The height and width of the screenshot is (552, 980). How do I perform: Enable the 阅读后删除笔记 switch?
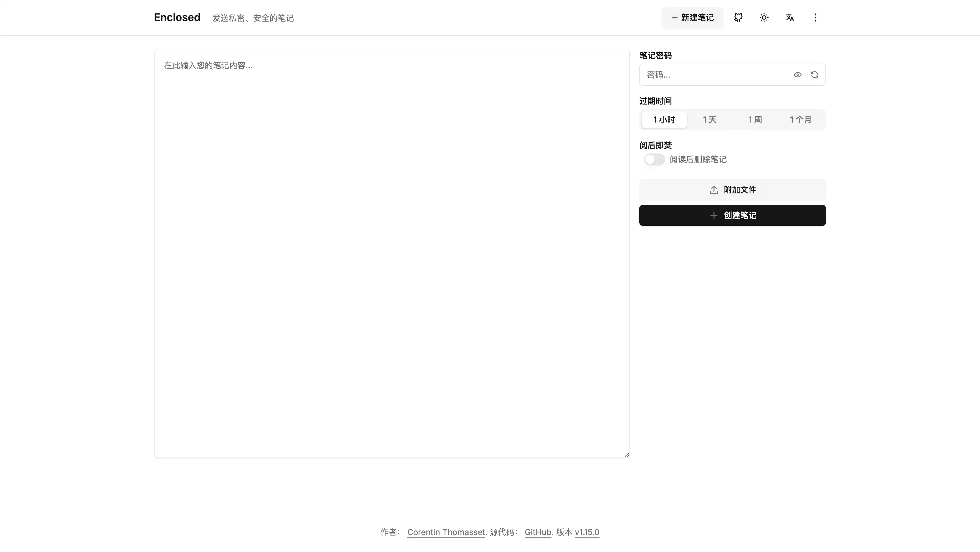tap(654, 159)
